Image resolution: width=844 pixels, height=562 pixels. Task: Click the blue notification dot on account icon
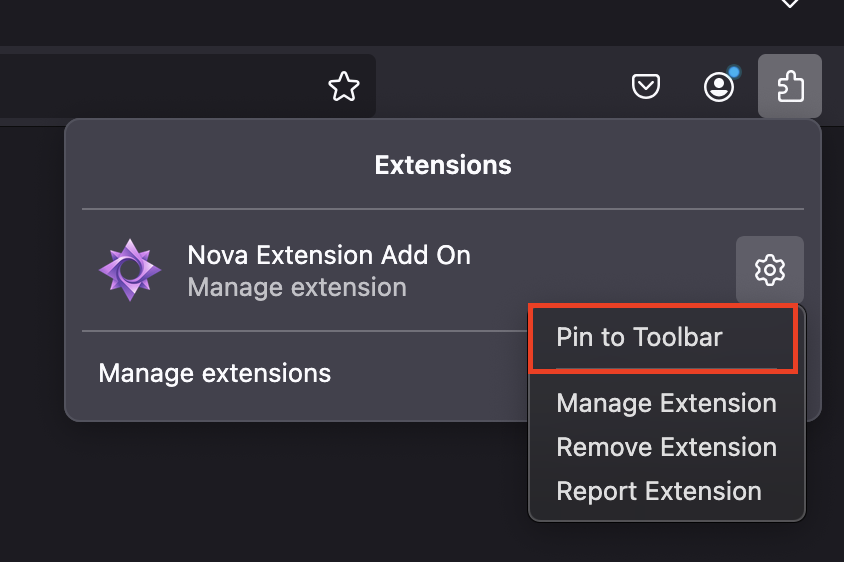click(x=734, y=72)
